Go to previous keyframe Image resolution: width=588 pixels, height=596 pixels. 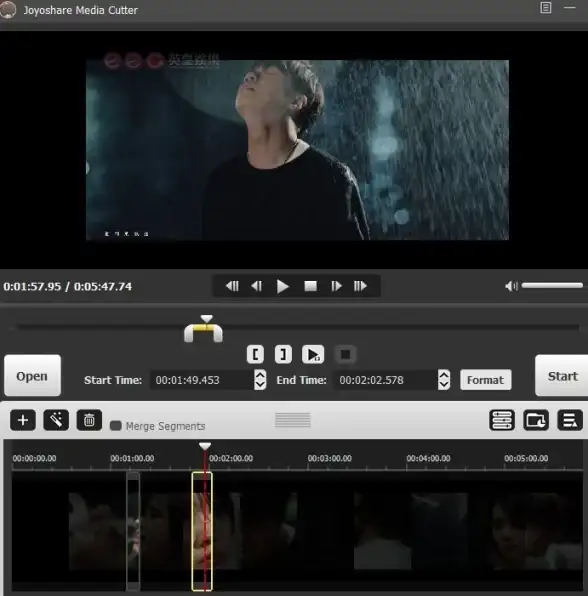[x=232, y=286]
